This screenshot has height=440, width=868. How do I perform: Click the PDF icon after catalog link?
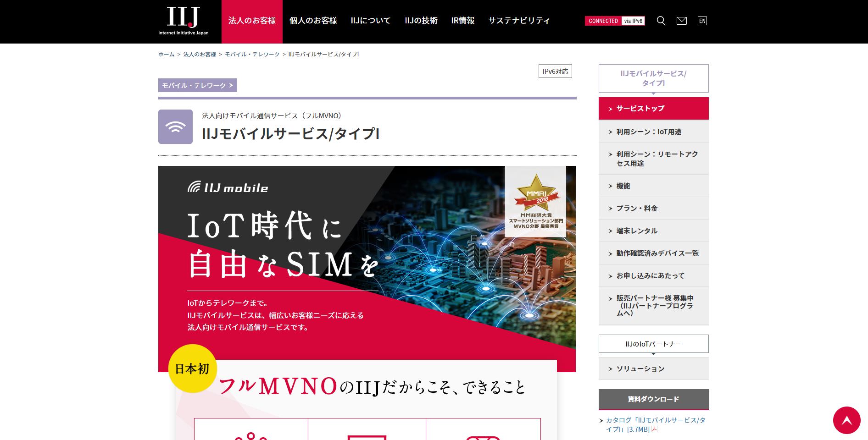click(x=654, y=429)
